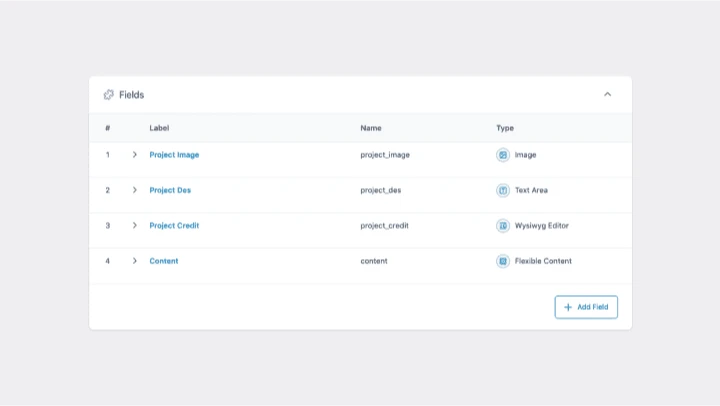The width and height of the screenshot is (720, 406).
Task: Expand the Project Image field row
Action: point(135,155)
